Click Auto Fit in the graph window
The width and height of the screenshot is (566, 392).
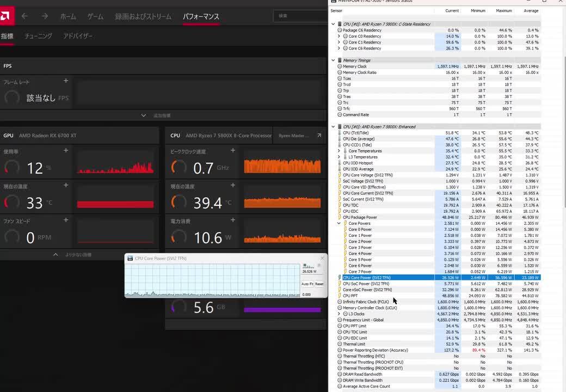pos(307,284)
